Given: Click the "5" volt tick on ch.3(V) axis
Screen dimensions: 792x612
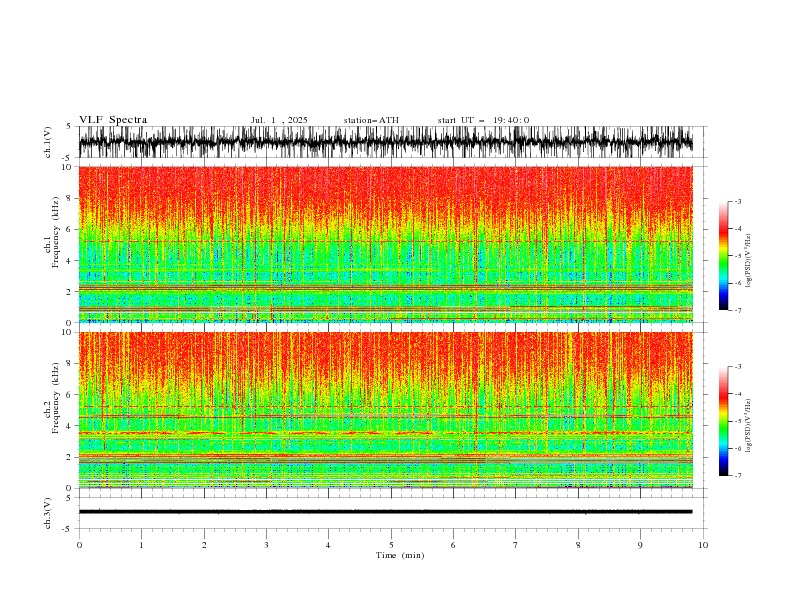Looking at the screenshot, I should pyautogui.click(x=70, y=498).
